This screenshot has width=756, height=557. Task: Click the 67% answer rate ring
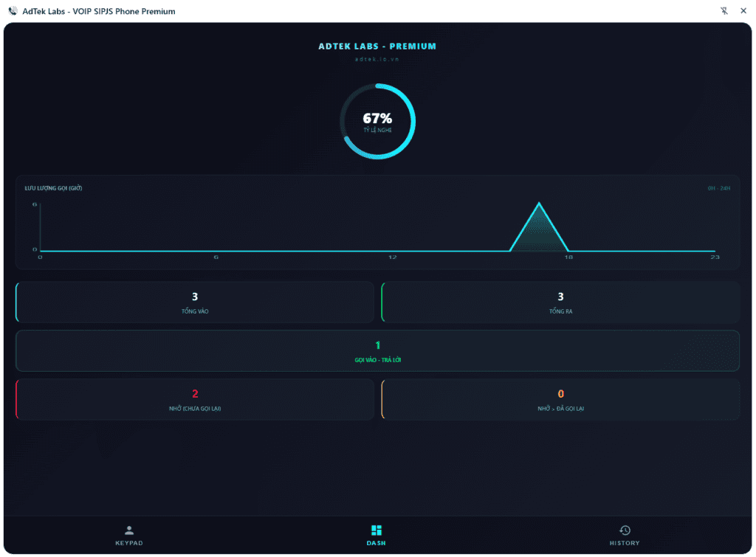tap(377, 122)
